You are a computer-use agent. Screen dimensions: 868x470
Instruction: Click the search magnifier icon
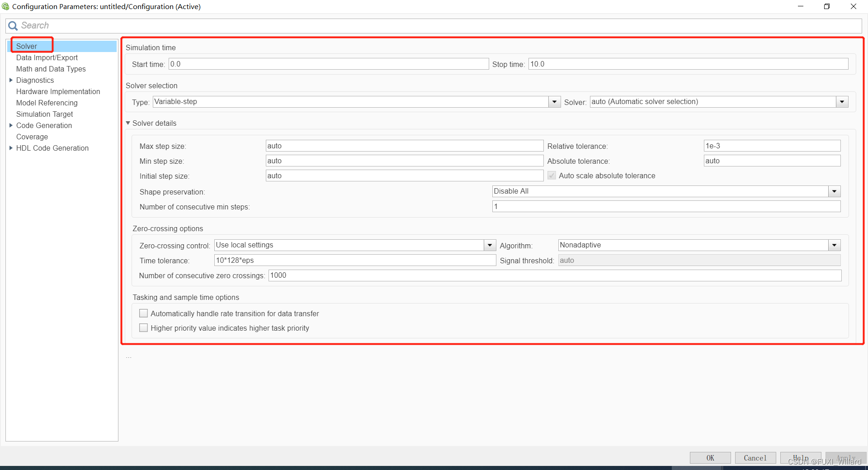[x=13, y=26]
